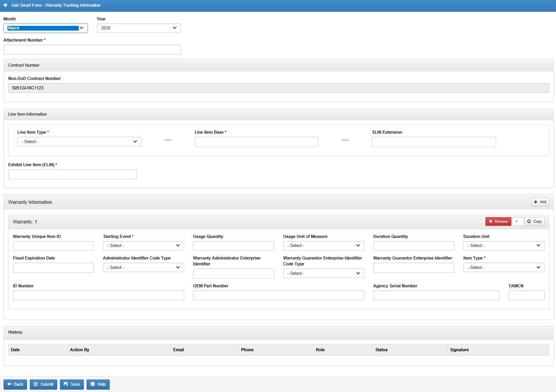Viewport: 556px width, 392px height.
Task: Click the Copy icon for Warranty 1
Action: [529, 221]
